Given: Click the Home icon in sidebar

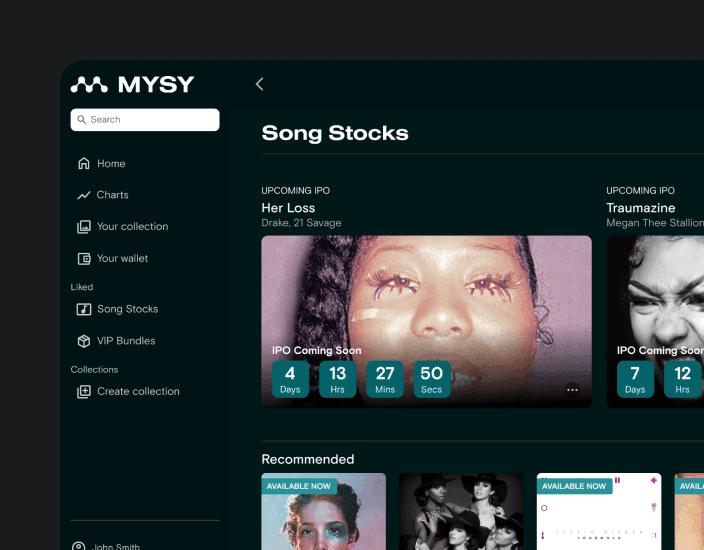Looking at the screenshot, I should click(84, 164).
